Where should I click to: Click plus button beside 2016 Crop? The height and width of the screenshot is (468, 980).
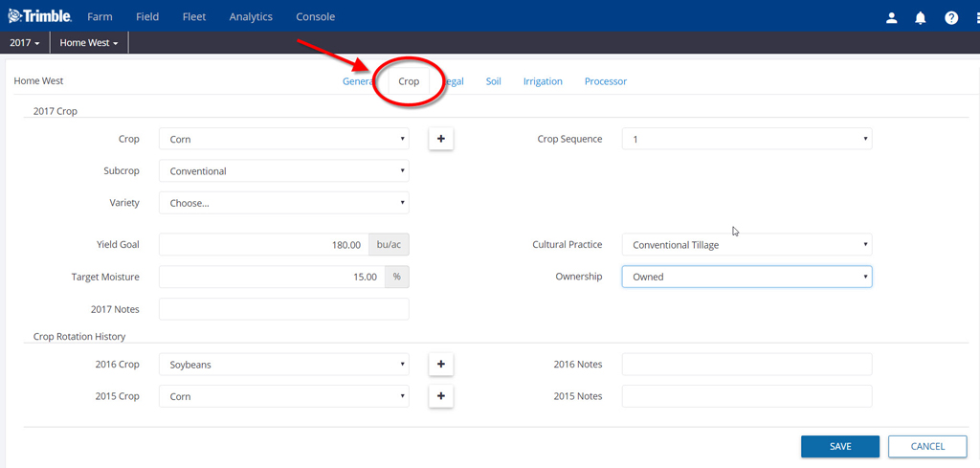coord(440,365)
